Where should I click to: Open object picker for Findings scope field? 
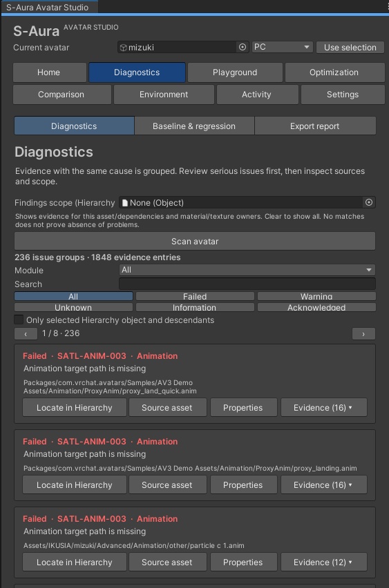coord(369,202)
